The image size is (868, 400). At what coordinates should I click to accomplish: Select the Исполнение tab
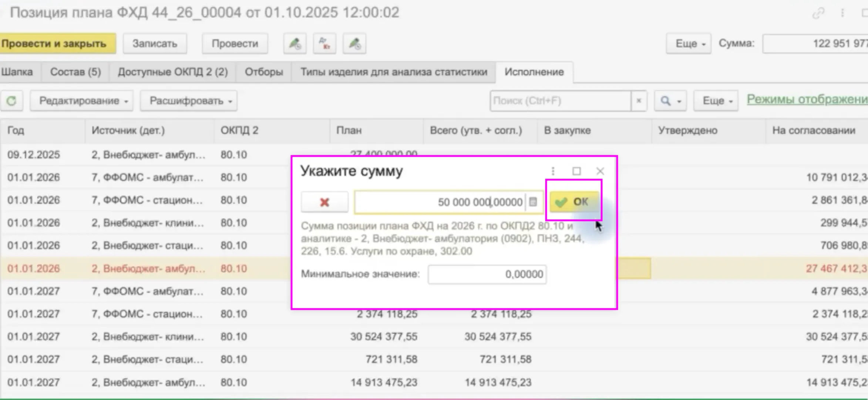(534, 72)
